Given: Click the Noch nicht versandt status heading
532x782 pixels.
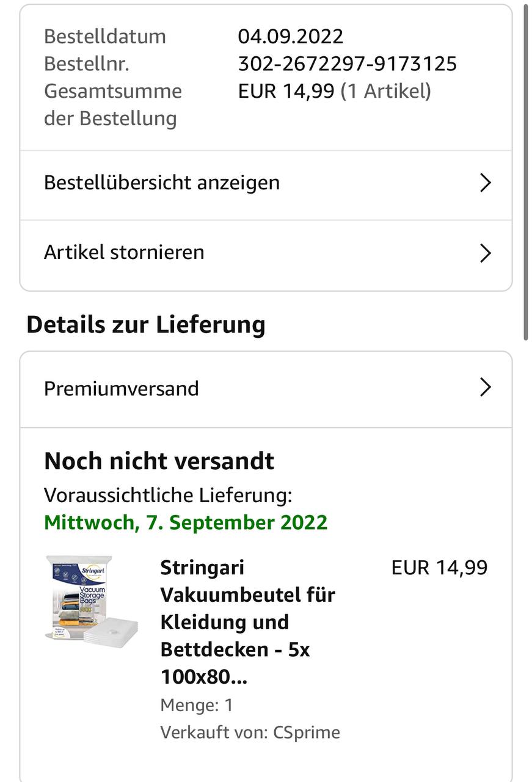Looking at the screenshot, I should point(159,461).
